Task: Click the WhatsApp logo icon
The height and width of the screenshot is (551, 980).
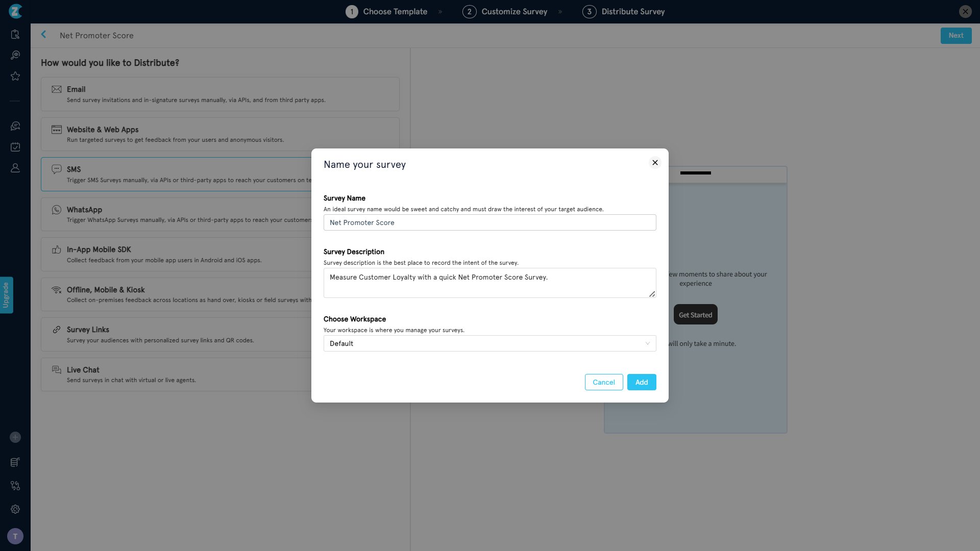Action: coord(57,210)
